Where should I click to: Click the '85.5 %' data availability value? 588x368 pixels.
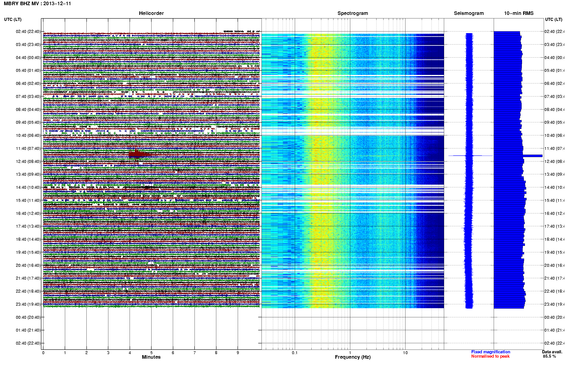tap(549, 356)
